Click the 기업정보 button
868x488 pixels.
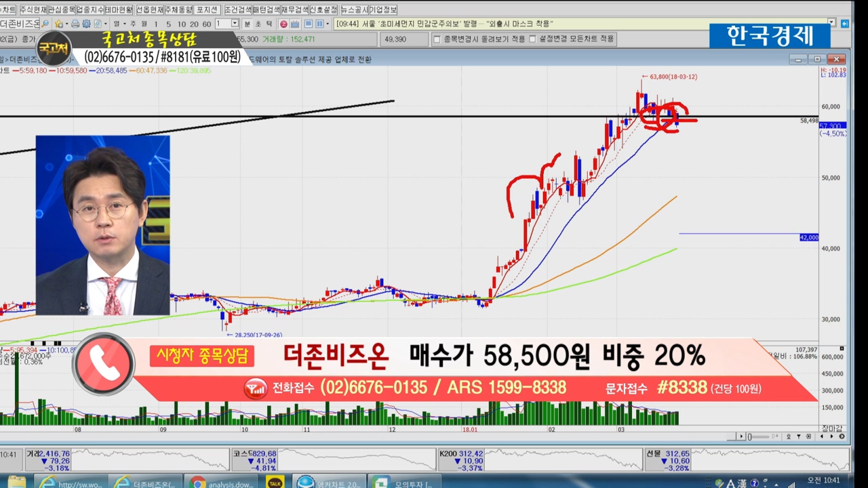tap(383, 9)
